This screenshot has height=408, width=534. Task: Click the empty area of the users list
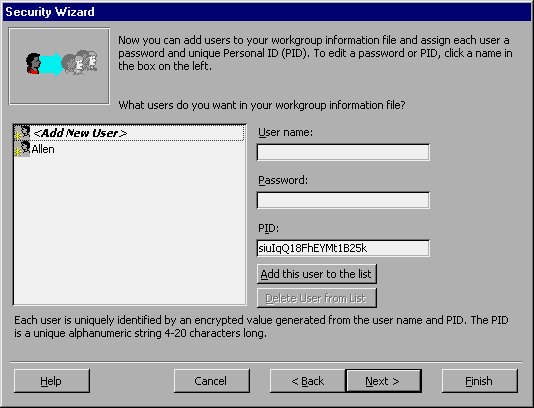tap(129, 230)
